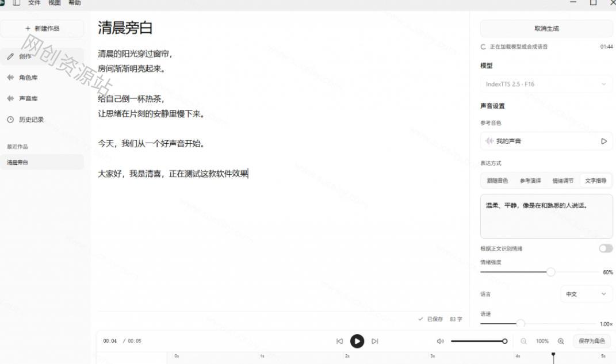Open the 文件 menu
616x364 pixels.
34,3
